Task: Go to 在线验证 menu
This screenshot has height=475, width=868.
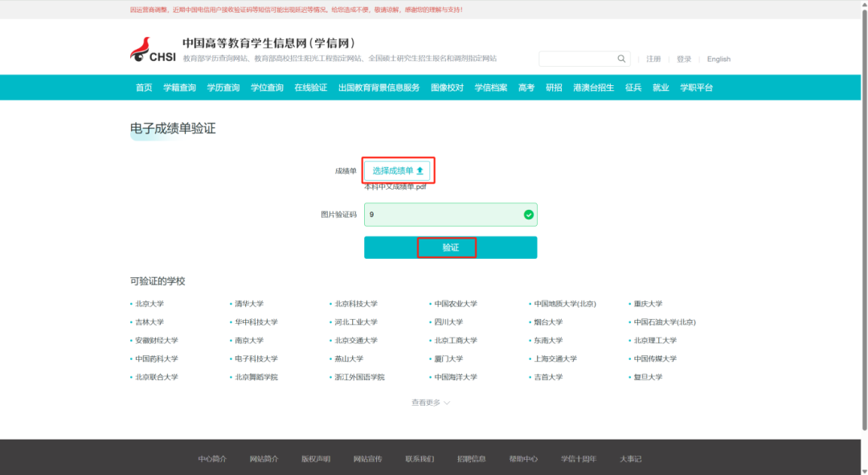Action: coord(310,88)
